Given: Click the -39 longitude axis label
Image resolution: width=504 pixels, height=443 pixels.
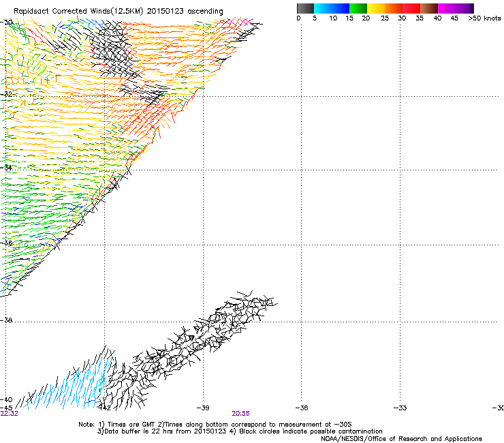Looking at the screenshot, I should pyautogui.click(x=203, y=408).
